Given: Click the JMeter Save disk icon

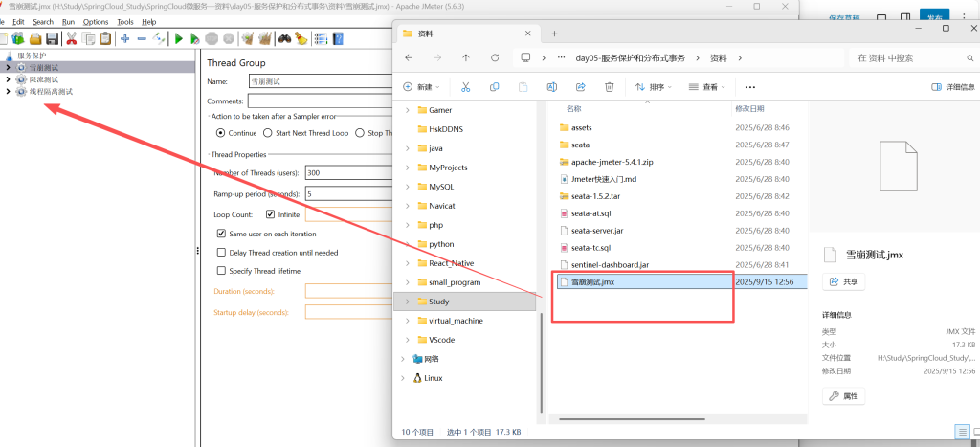Looking at the screenshot, I should (52, 39).
